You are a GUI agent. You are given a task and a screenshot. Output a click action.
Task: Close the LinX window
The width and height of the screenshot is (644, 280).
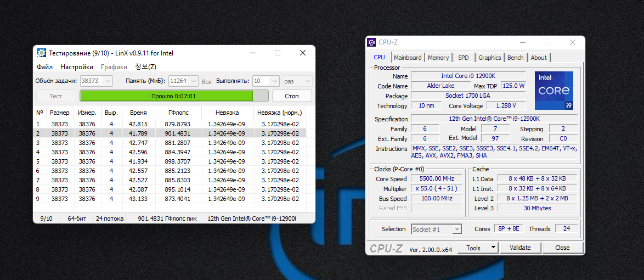(303, 53)
